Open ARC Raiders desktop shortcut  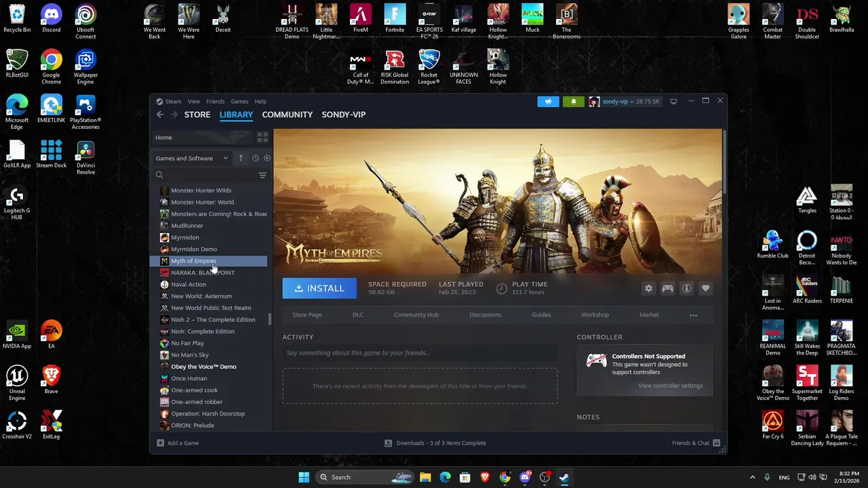point(807,289)
